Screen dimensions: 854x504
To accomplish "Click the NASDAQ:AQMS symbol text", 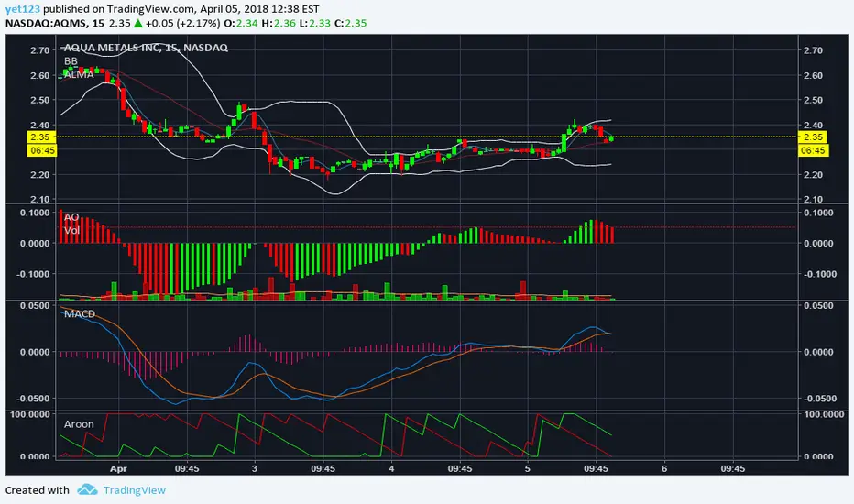I will click(47, 24).
